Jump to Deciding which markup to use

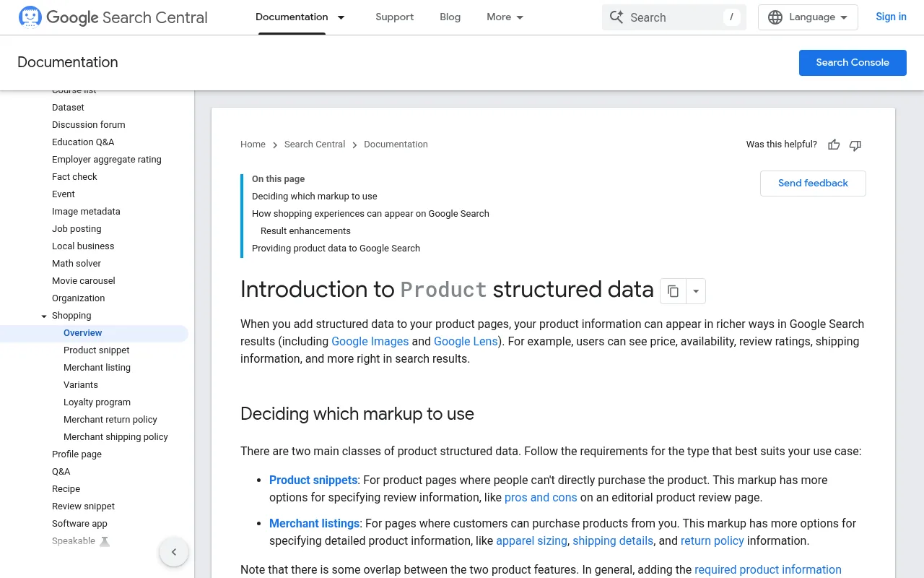[x=315, y=197]
